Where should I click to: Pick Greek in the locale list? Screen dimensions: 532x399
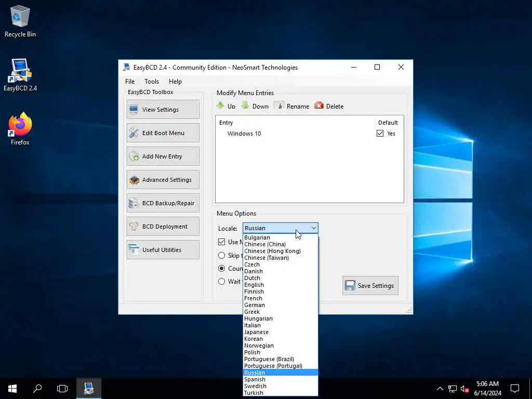pos(281,312)
